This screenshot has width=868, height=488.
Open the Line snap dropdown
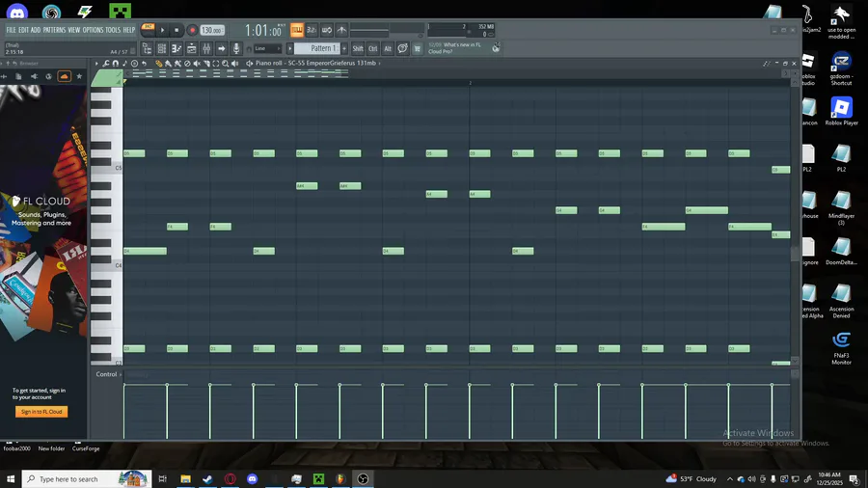point(267,48)
